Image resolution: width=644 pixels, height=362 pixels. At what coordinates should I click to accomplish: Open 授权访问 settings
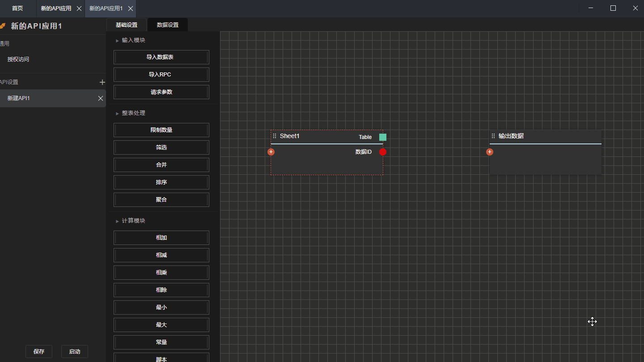18,59
